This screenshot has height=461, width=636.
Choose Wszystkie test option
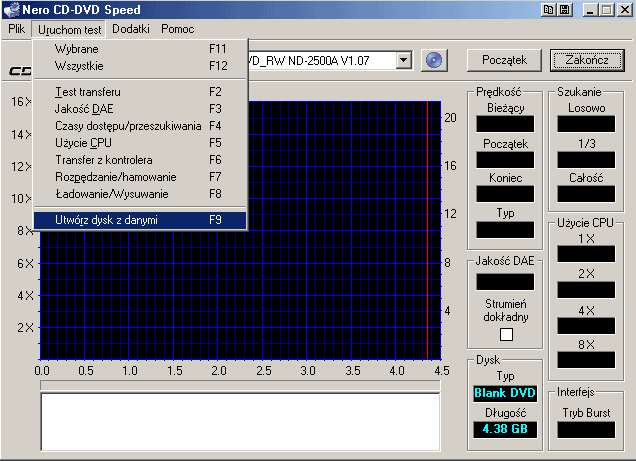point(140,66)
